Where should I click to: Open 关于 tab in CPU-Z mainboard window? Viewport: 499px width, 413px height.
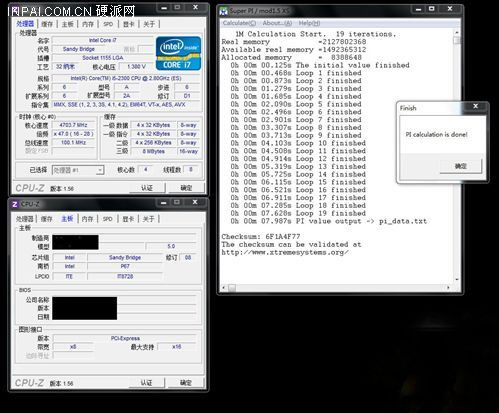[x=148, y=219]
